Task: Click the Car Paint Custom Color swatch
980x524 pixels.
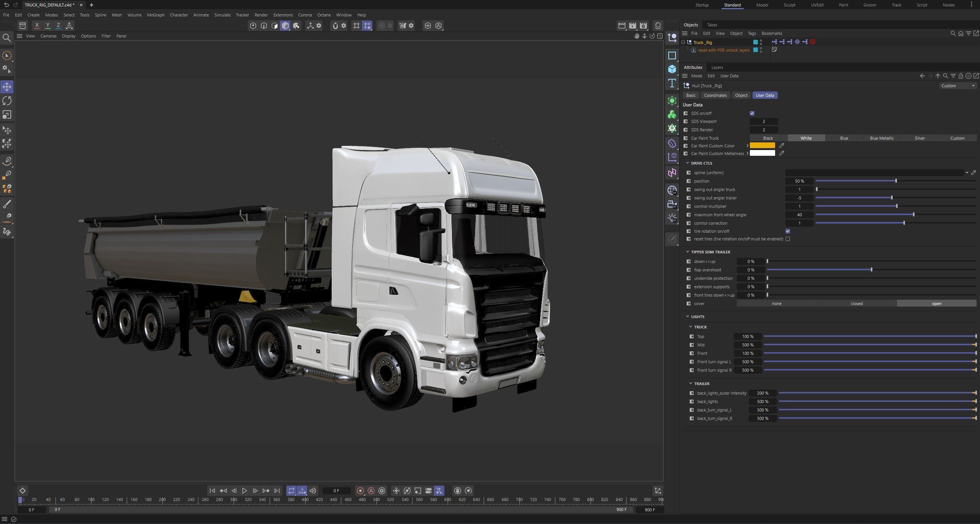Action: pos(762,146)
